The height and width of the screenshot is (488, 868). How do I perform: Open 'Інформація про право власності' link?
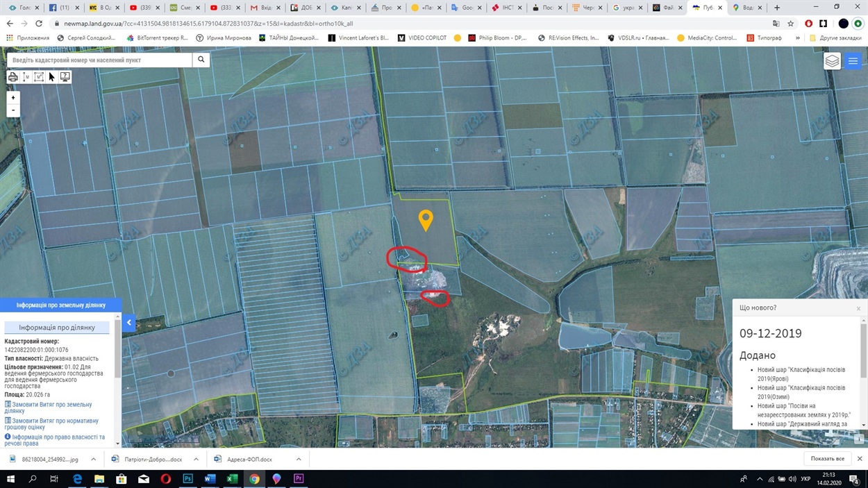pos(55,440)
